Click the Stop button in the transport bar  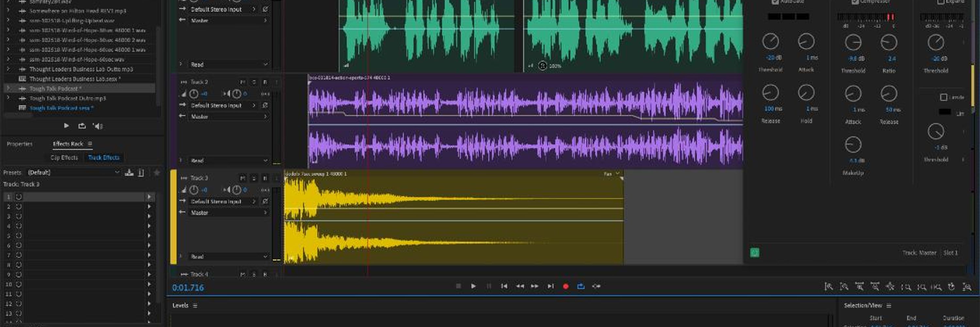point(458,286)
